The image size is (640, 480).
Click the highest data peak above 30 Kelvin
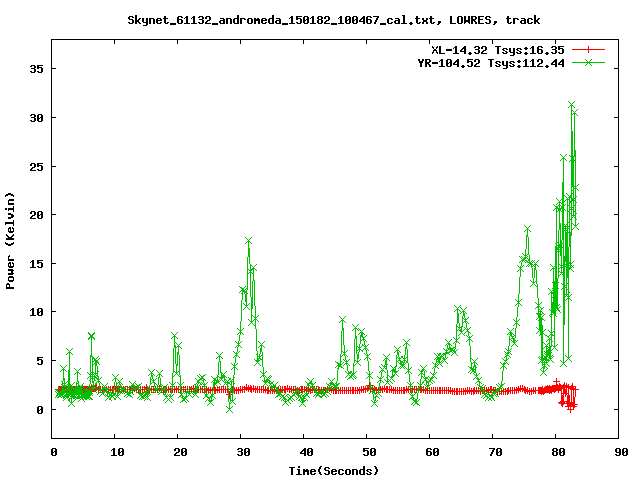[x=571, y=105]
